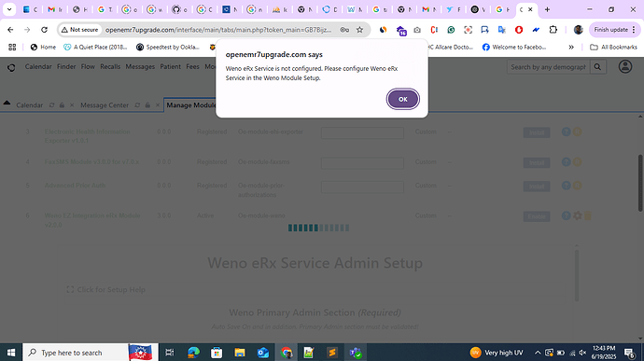This screenshot has width=644, height=361.
Task: Click the page vertical scrollbar thumb
Action: point(640,183)
